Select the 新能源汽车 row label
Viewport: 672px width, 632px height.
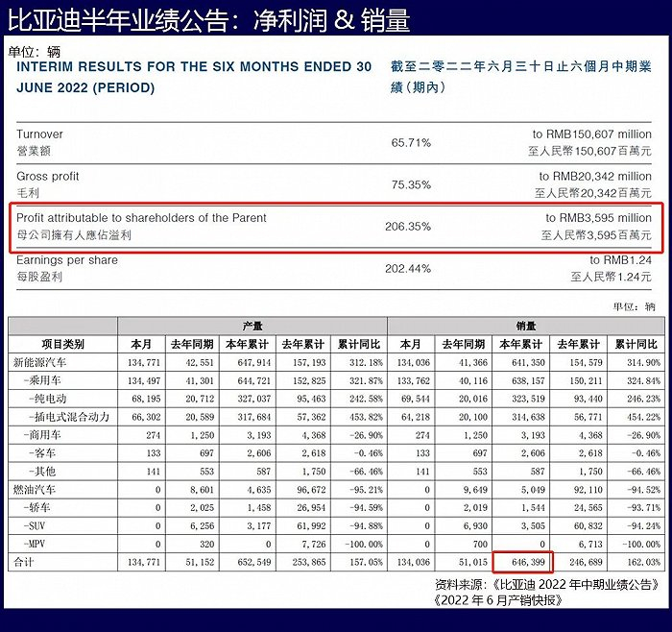40,362
